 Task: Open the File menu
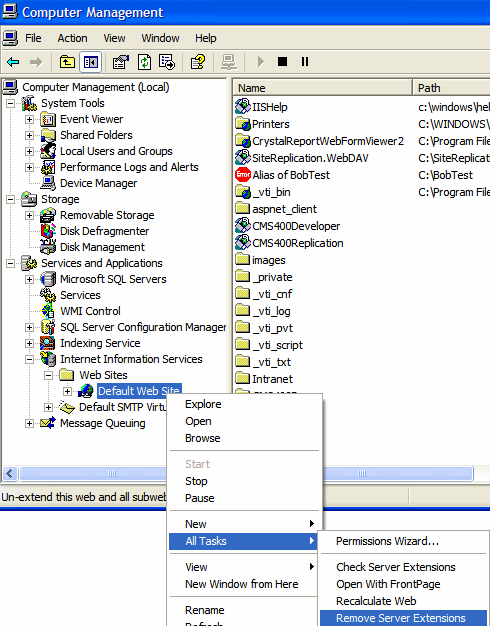pos(33,38)
